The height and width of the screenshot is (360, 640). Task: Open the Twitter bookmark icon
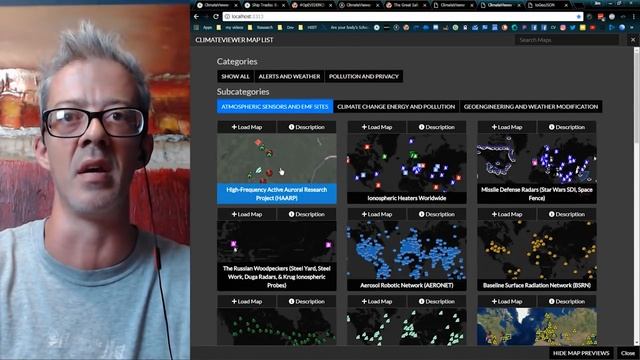573,27
